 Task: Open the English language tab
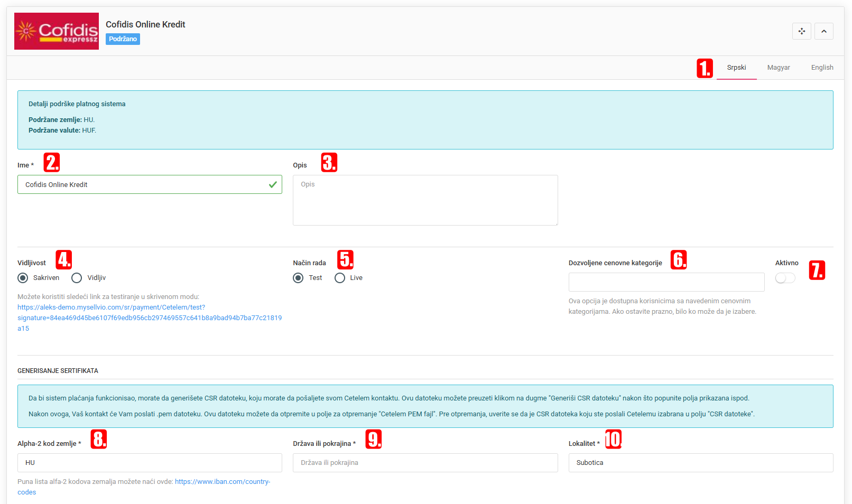(x=822, y=68)
